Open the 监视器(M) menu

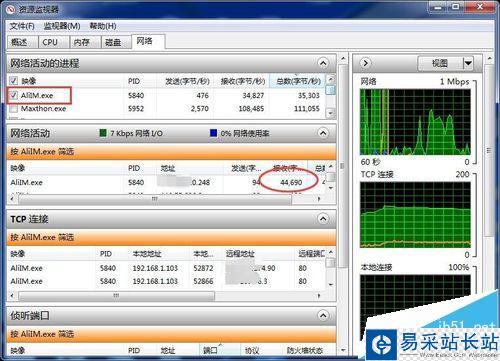[62, 26]
